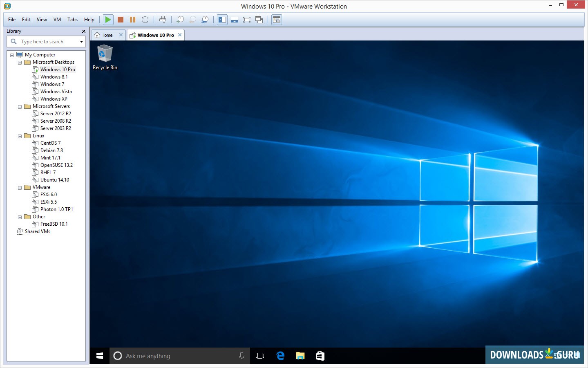
Task: Enter full screen mode
Action: 247,20
